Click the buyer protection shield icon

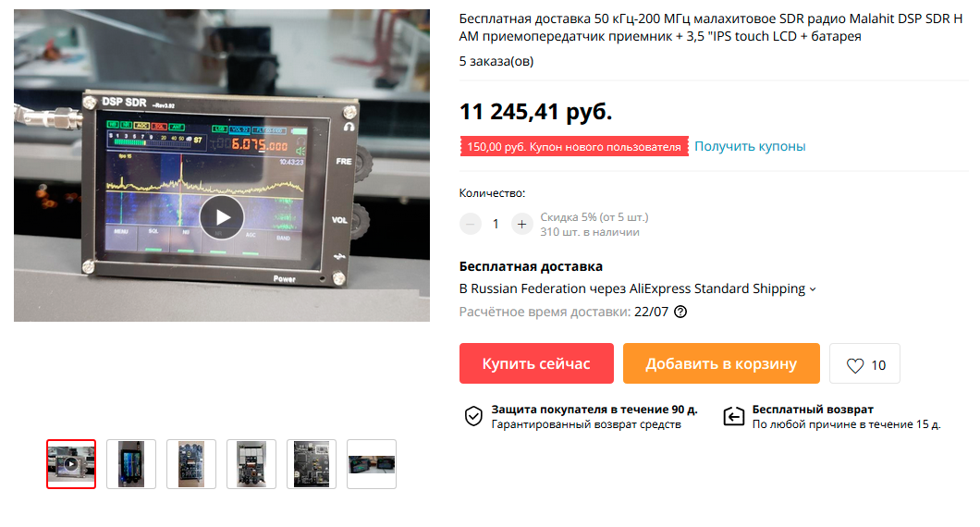pos(473,416)
